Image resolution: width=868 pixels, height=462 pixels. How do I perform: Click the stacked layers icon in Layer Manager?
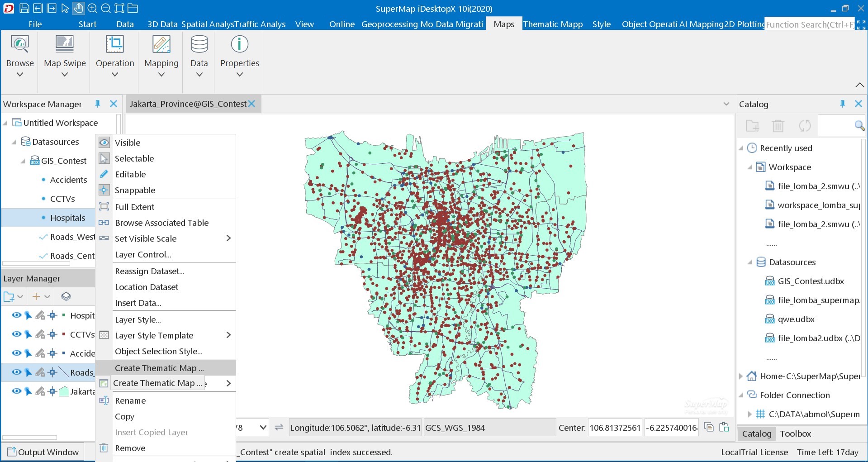click(66, 296)
